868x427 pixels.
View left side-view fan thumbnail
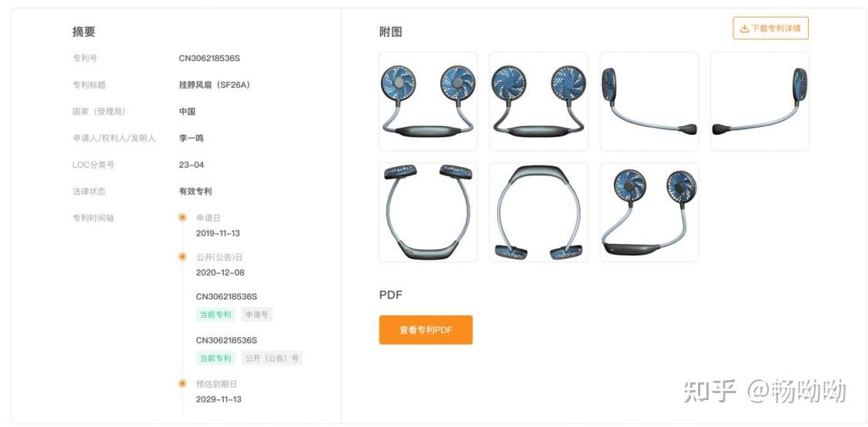[x=649, y=102]
